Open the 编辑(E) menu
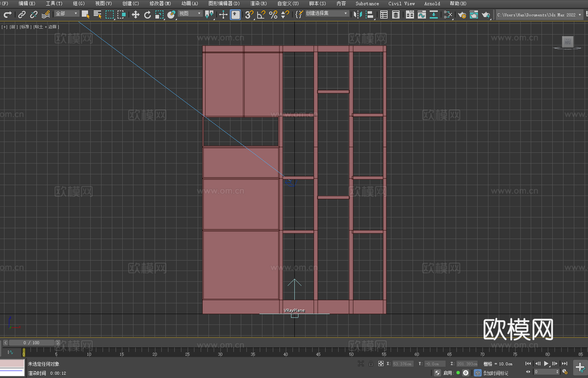The width and height of the screenshot is (588, 378). pos(27,3)
